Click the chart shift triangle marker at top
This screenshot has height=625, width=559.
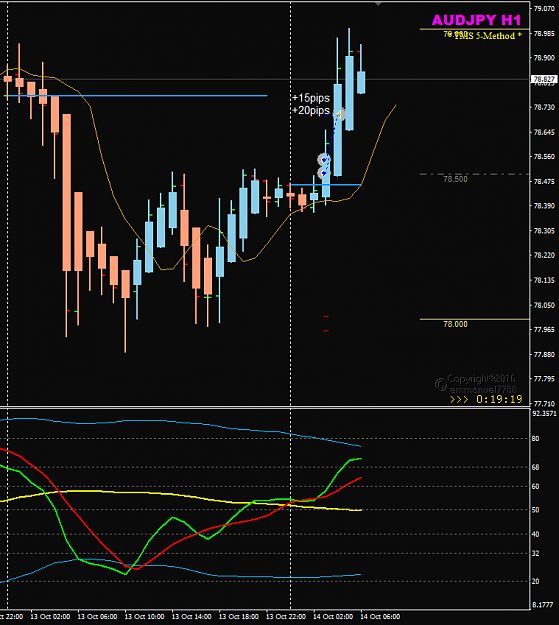point(378,4)
